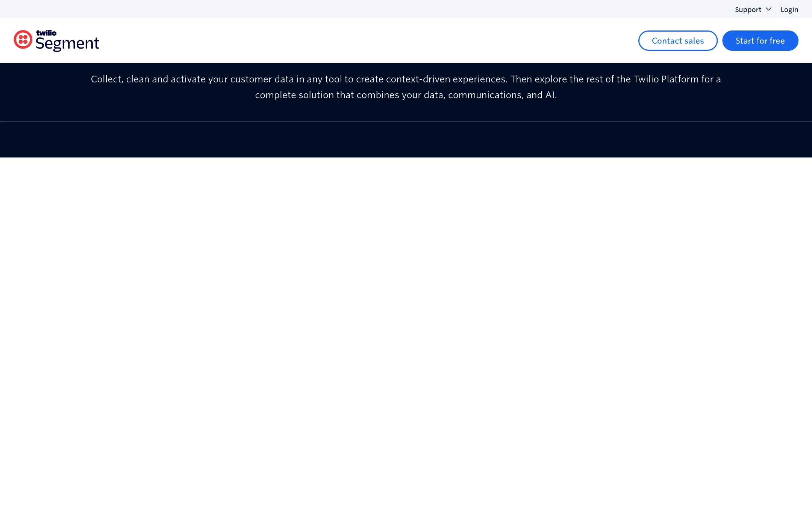
Task: Click the Login link
Action: tap(789, 9)
